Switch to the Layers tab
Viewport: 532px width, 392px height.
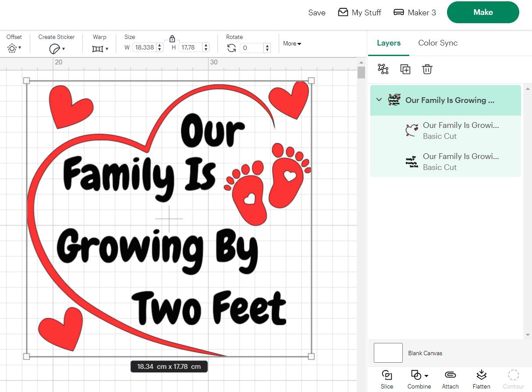[x=388, y=43]
